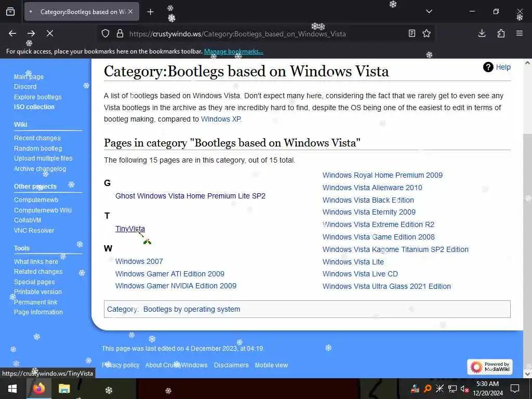Screen dimensions: 532x399
Task: Click the Powered by MediaWiki badge
Action: [490, 367]
